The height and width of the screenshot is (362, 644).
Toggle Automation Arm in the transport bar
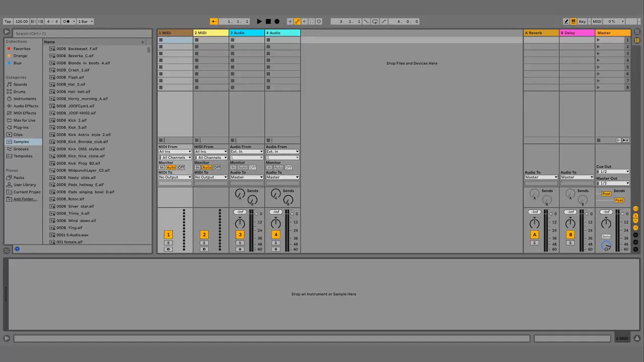(x=297, y=22)
